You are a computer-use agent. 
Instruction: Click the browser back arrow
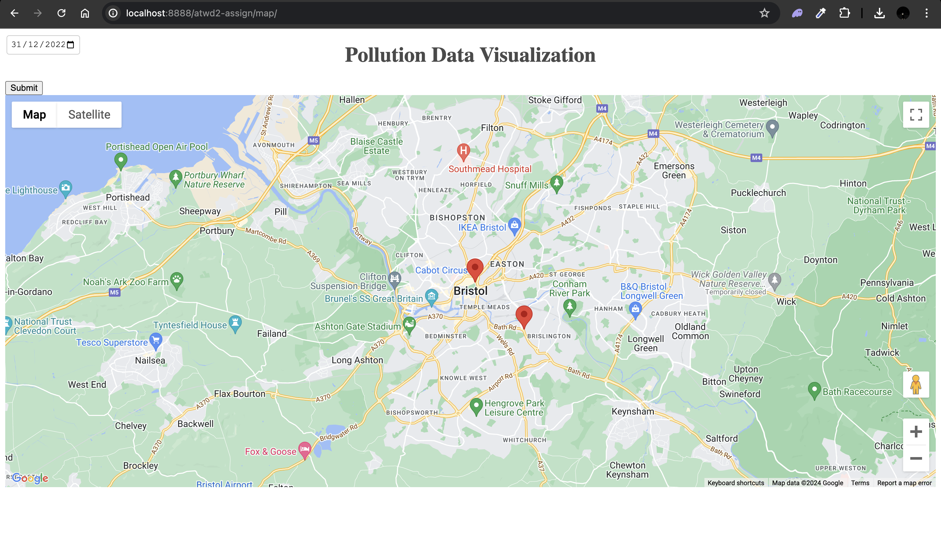14,13
